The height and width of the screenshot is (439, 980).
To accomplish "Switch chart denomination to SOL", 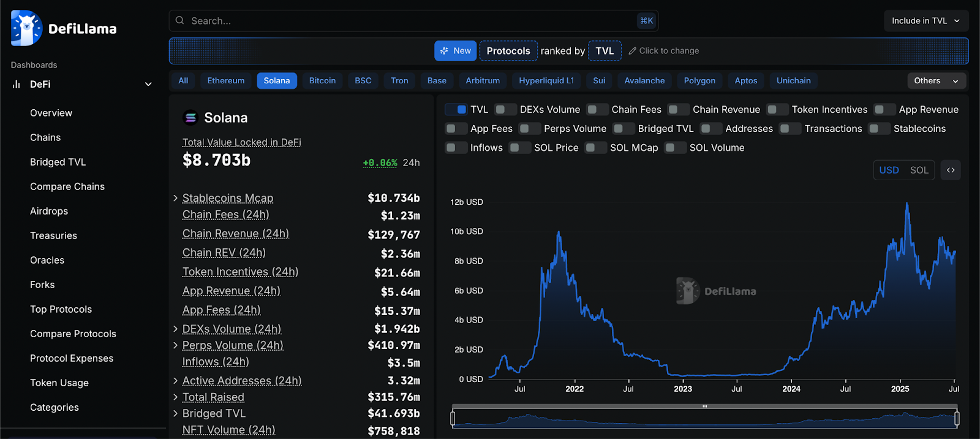I will pyautogui.click(x=919, y=170).
